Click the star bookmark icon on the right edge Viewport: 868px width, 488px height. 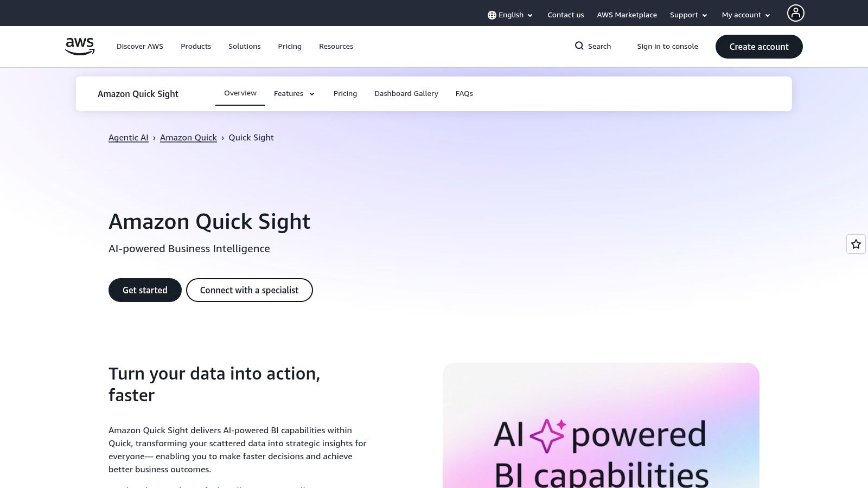point(856,244)
